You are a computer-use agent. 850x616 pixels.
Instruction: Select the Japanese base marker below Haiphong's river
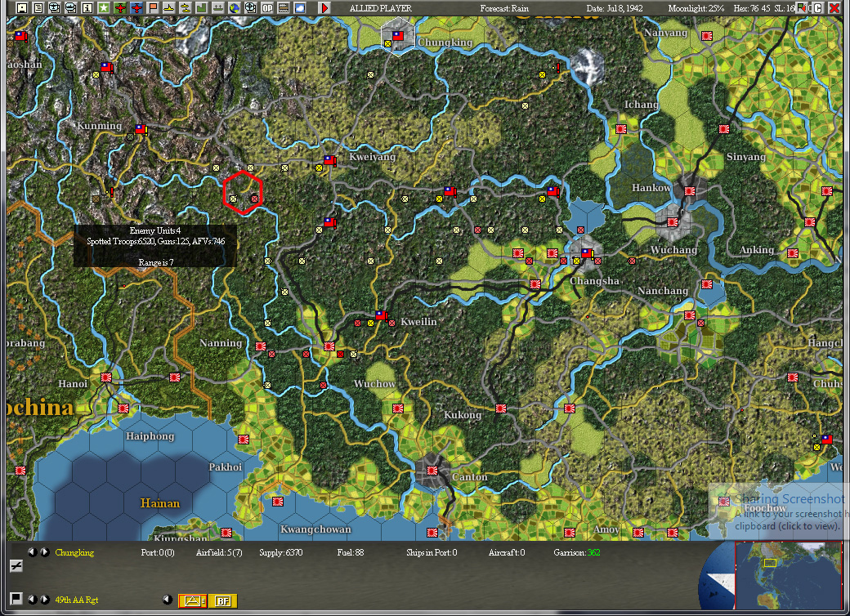123,408
